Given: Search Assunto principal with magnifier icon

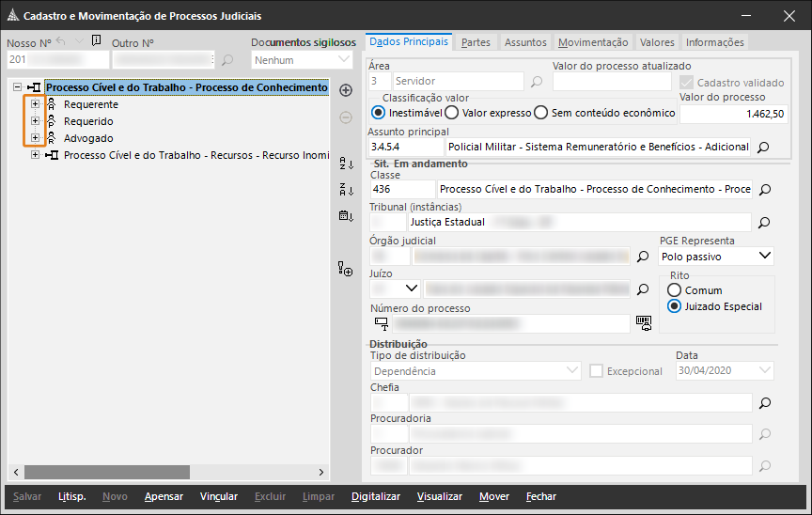Looking at the screenshot, I should (764, 148).
